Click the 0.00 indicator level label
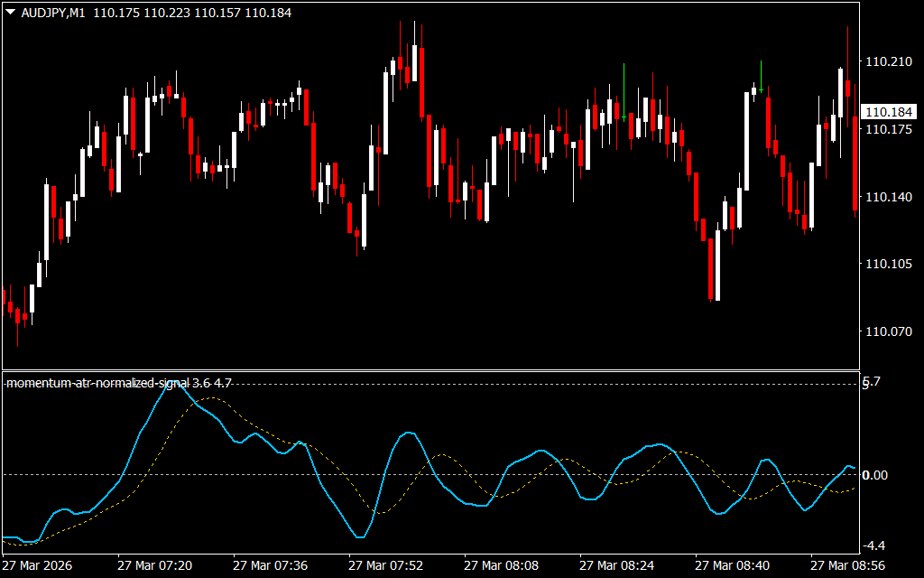The height and width of the screenshot is (578, 924). (x=875, y=475)
